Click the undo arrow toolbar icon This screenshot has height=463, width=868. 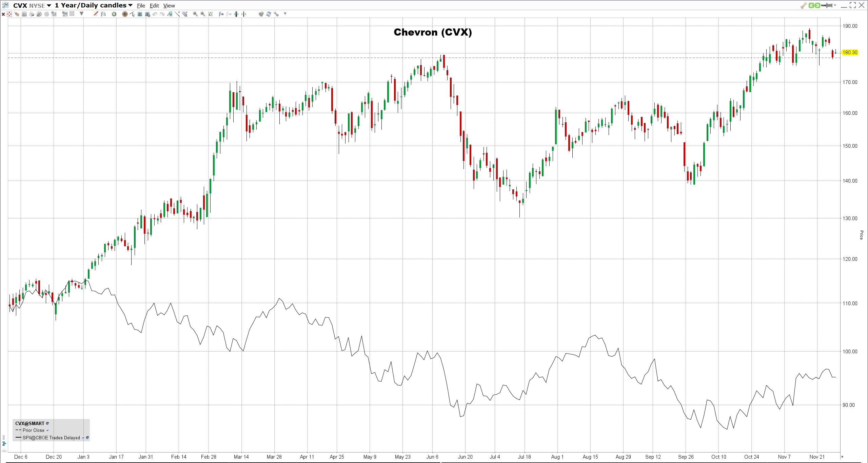pos(155,14)
